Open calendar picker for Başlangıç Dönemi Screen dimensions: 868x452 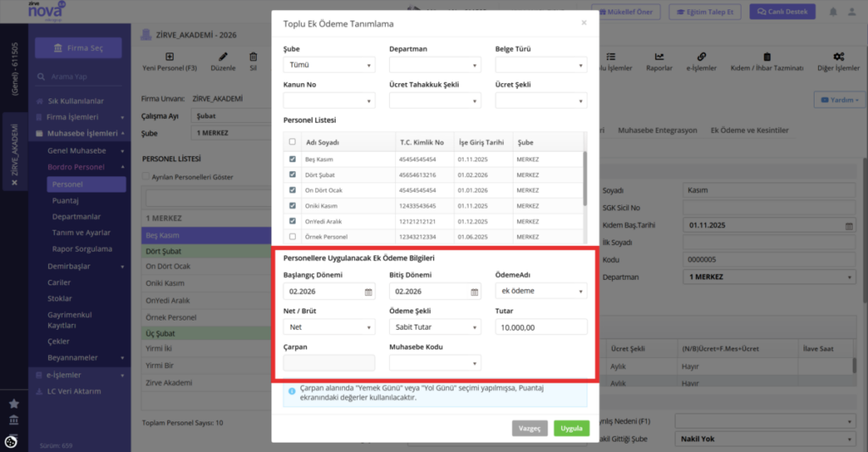coord(368,292)
